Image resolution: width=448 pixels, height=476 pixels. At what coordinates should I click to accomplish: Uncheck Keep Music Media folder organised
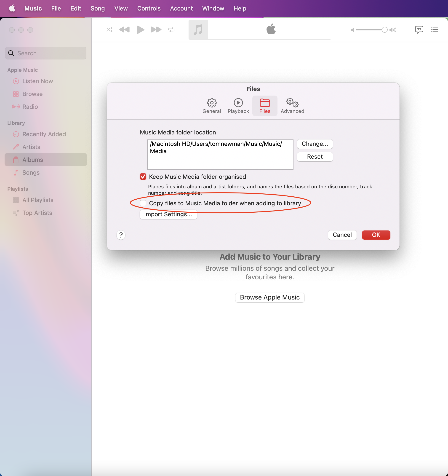[143, 177]
